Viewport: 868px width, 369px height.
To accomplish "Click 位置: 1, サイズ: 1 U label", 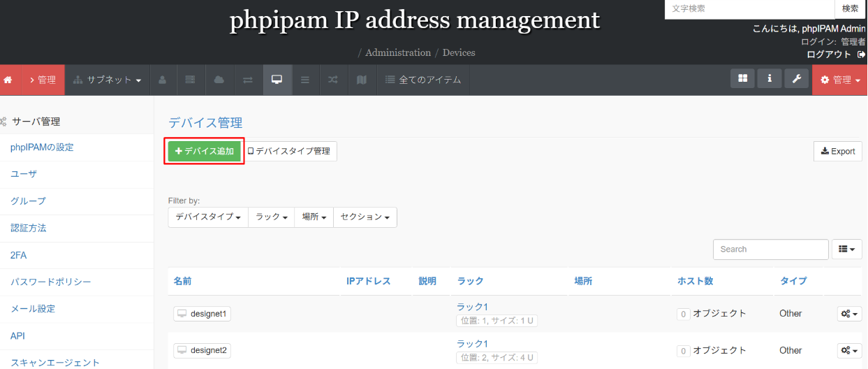I will coord(497,321).
